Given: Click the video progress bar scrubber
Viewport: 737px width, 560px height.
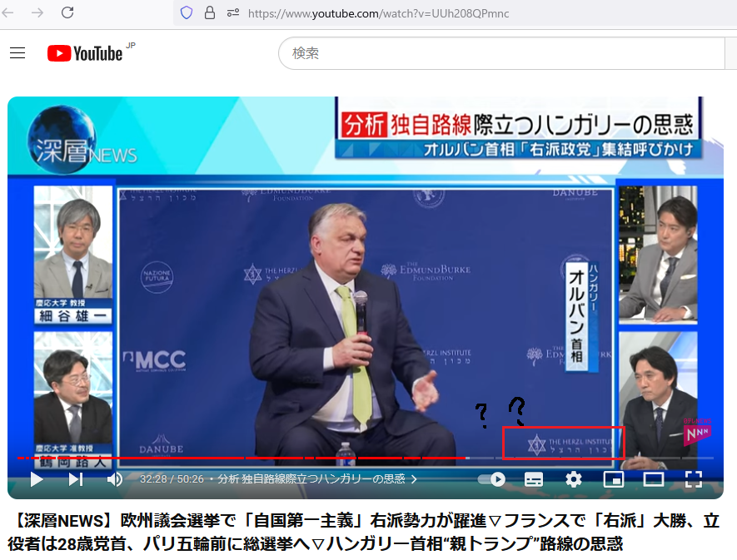Looking at the screenshot, I should (469, 458).
